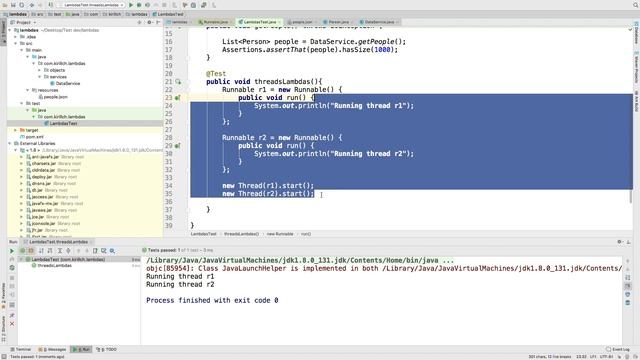Viewport: 640px width, 360px height.
Task: Switch to the Person.java editor tab
Action: (x=338, y=22)
